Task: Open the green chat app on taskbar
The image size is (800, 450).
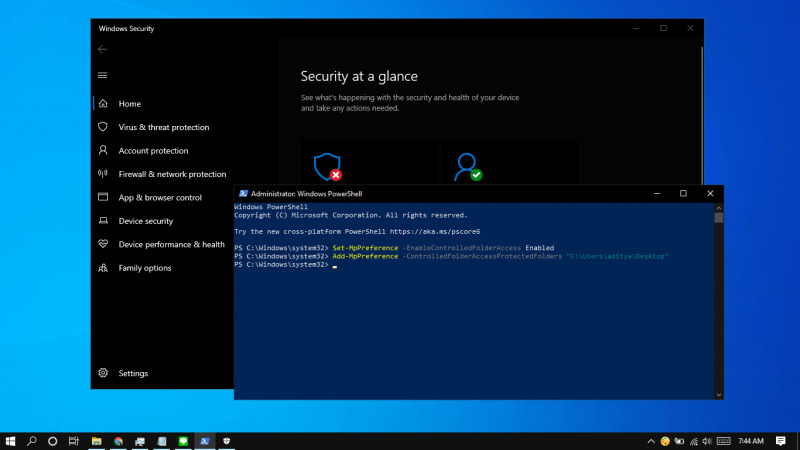Action: point(183,441)
